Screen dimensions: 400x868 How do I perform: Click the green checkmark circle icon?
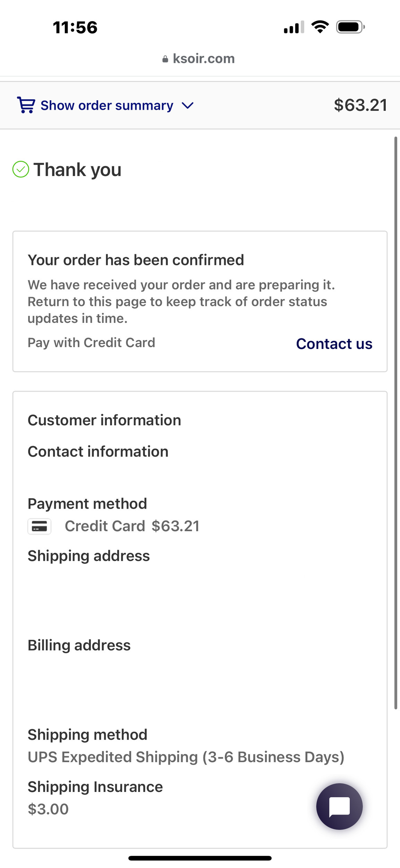point(21,169)
